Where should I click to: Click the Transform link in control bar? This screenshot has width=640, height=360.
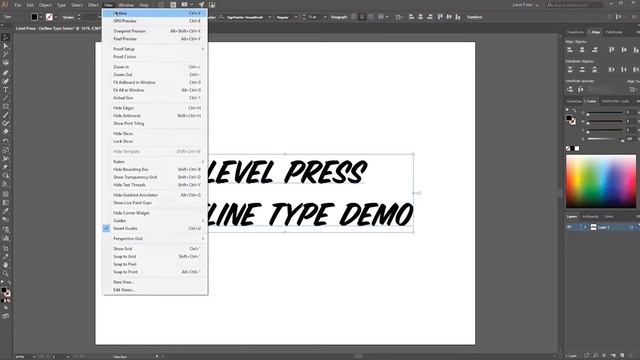point(474,17)
